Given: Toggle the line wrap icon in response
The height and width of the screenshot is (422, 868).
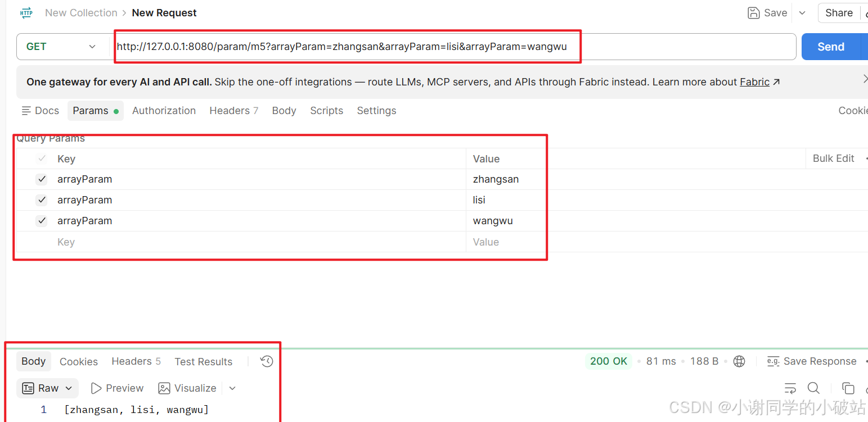Looking at the screenshot, I should point(790,388).
